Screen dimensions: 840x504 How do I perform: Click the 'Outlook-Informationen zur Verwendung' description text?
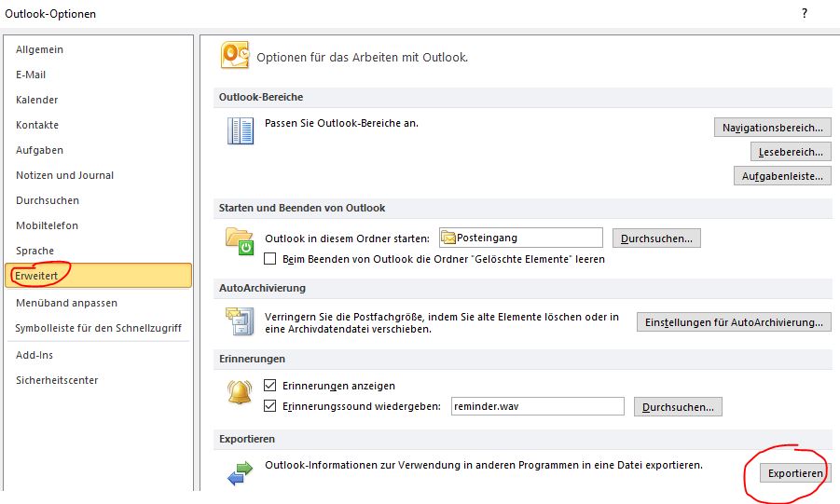[x=484, y=465]
